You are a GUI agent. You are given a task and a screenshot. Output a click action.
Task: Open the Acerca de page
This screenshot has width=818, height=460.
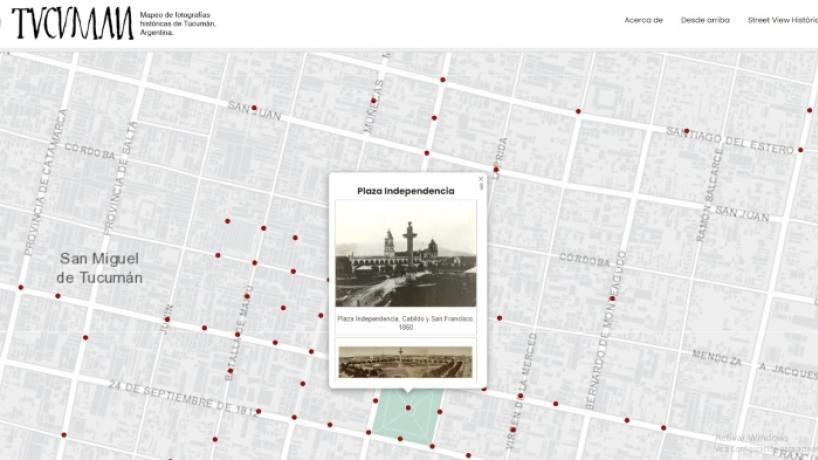(x=643, y=20)
